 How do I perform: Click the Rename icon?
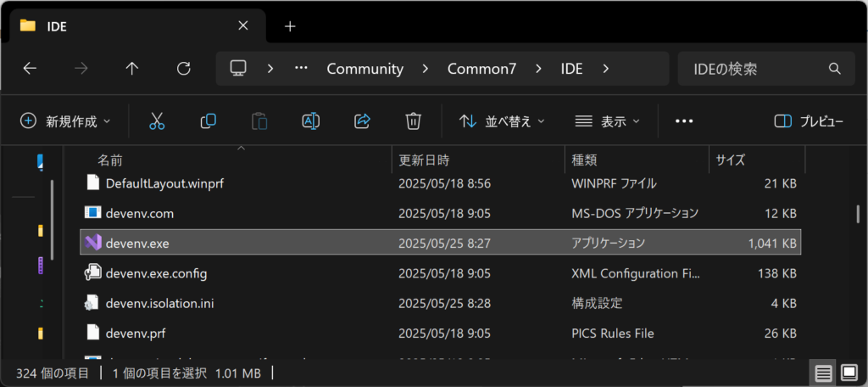[310, 121]
